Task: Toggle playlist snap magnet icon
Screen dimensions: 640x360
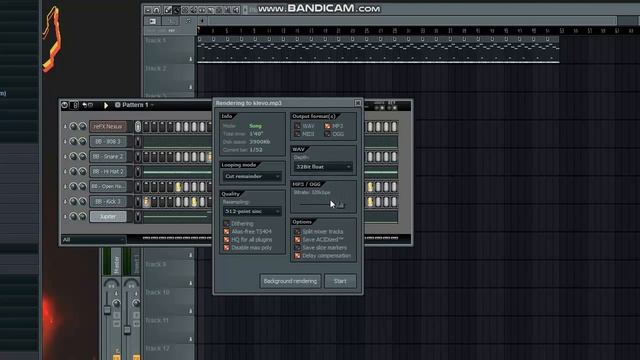Action: 157,10
